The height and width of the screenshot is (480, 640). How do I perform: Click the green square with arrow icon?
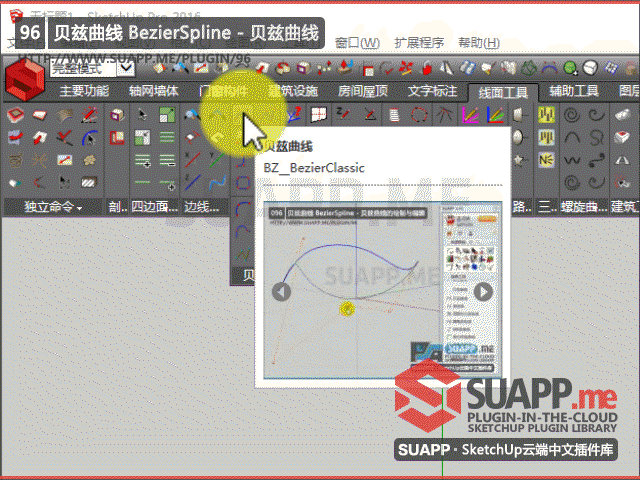167,115
